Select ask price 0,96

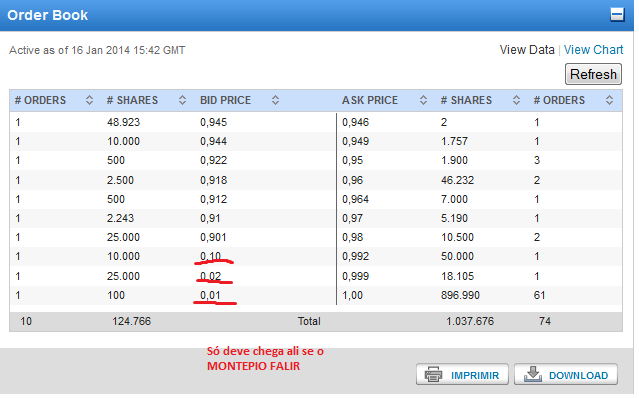tap(352, 180)
